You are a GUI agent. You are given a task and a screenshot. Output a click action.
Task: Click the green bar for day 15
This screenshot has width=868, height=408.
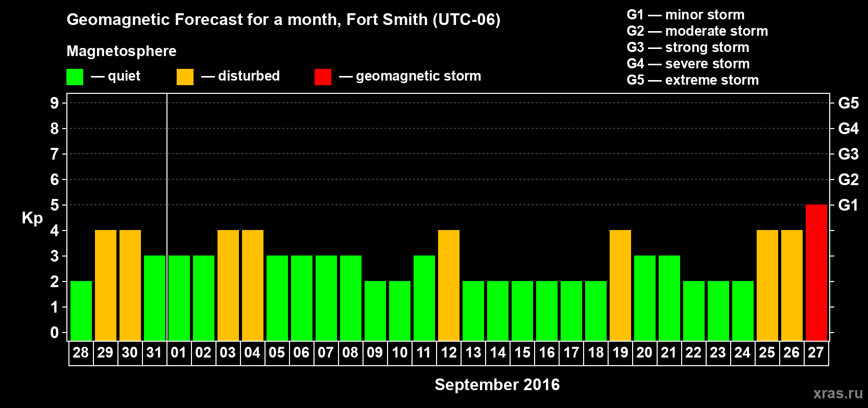click(x=522, y=311)
